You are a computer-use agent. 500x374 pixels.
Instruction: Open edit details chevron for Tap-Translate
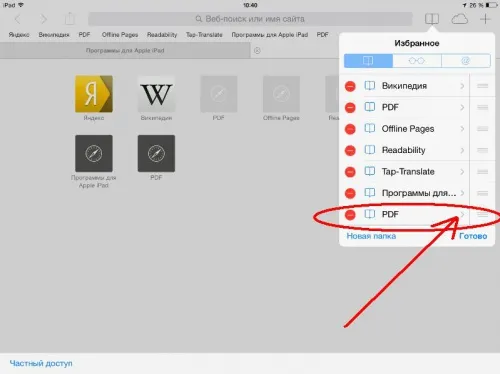pyautogui.click(x=462, y=172)
